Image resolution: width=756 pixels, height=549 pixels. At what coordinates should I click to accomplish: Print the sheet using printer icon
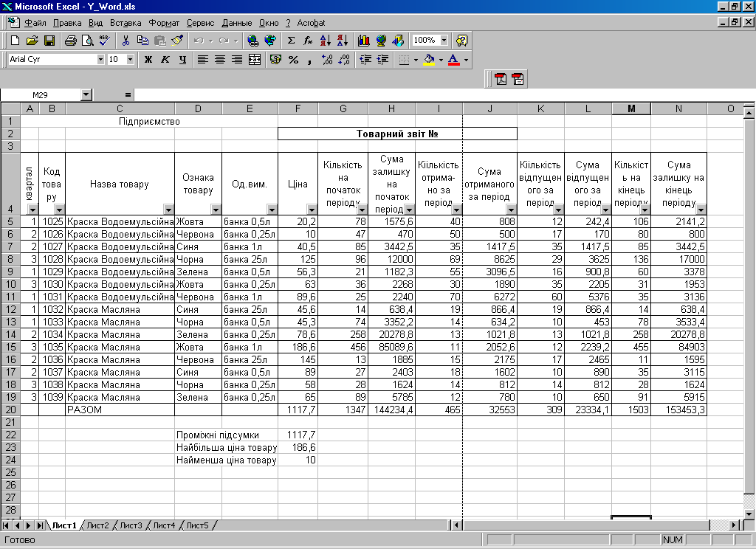click(70, 41)
